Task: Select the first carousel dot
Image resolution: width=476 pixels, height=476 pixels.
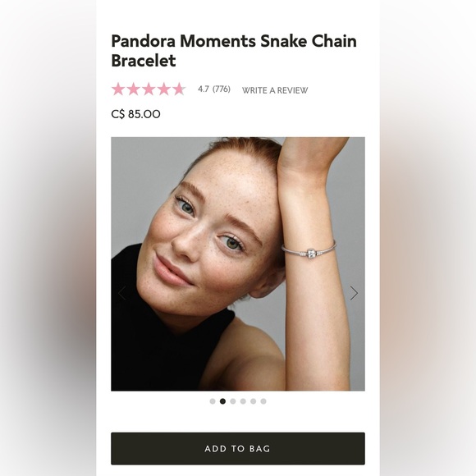Action: coord(213,401)
